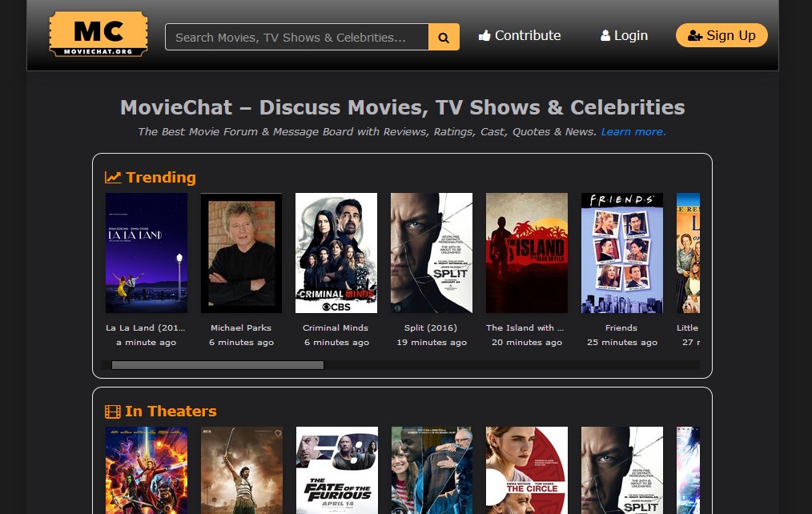Image resolution: width=812 pixels, height=514 pixels.
Task: Click the Trending horizontal scrollbar thumb
Action: tap(218, 365)
